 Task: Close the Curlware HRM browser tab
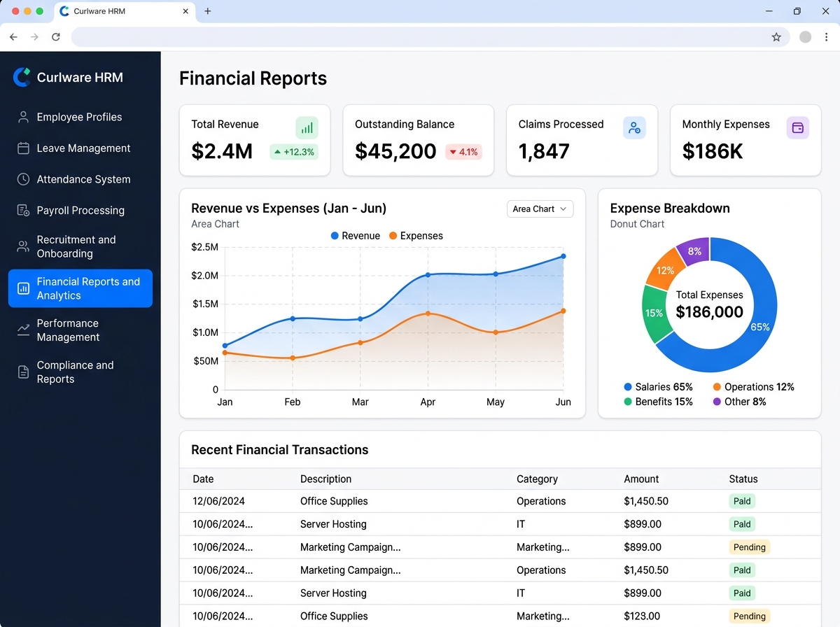click(185, 11)
